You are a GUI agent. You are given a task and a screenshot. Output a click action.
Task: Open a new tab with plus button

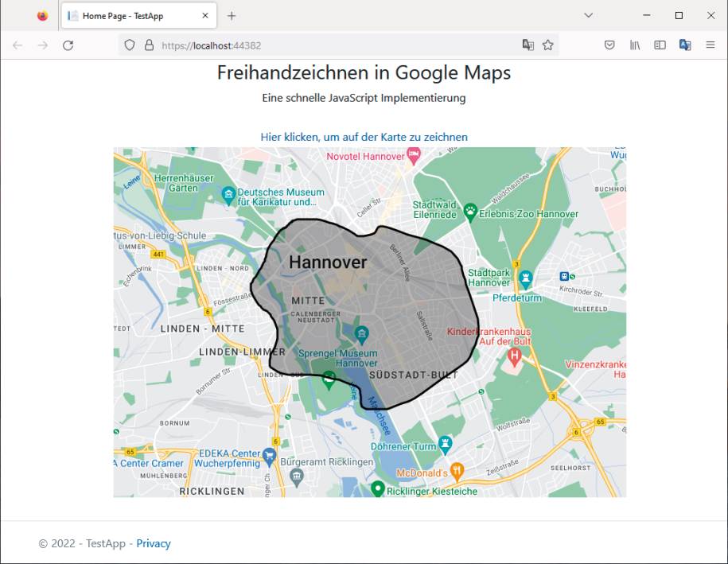point(232,16)
